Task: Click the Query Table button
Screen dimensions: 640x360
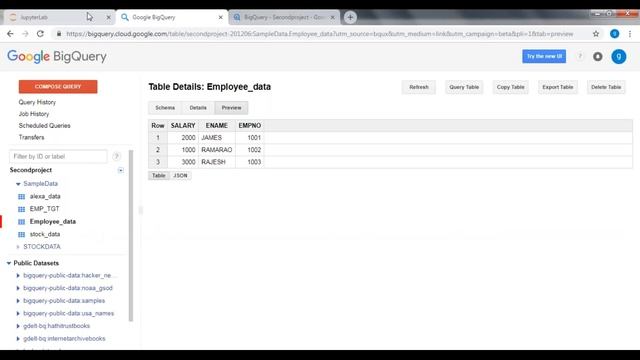Action: click(x=464, y=87)
